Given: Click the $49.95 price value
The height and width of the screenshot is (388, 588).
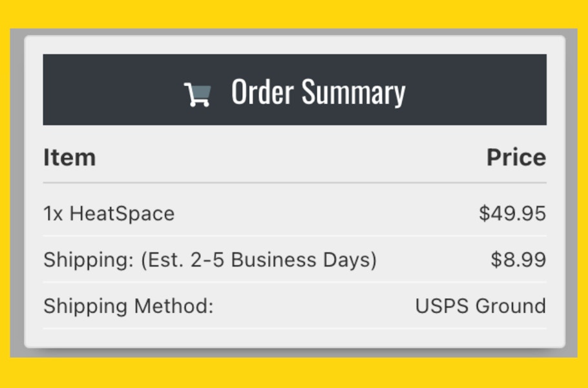Looking at the screenshot, I should click(512, 213).
